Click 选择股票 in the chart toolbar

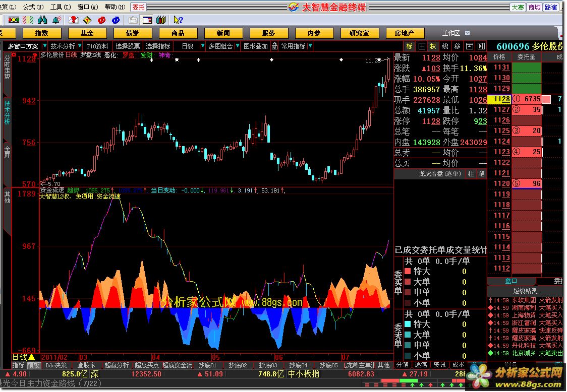coord(128,46)
